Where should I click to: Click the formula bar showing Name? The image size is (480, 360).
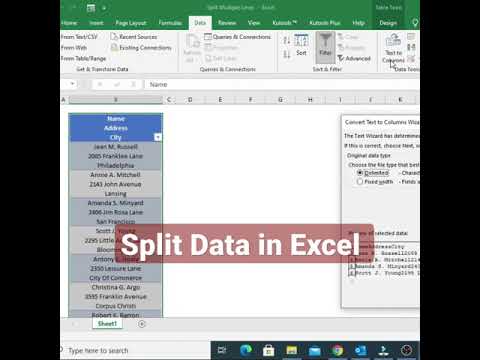(x=282, y=84)
